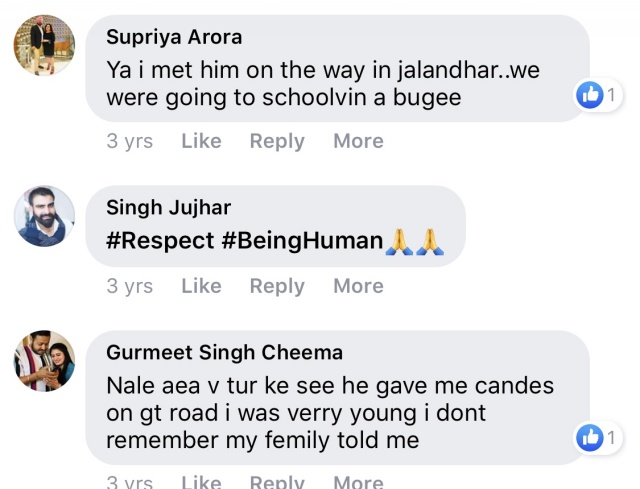The height and width of the screenshot is (489, 640).
Task: Open the Gurmeet Singh Cheema name link
Action: (x=224, y=352)
